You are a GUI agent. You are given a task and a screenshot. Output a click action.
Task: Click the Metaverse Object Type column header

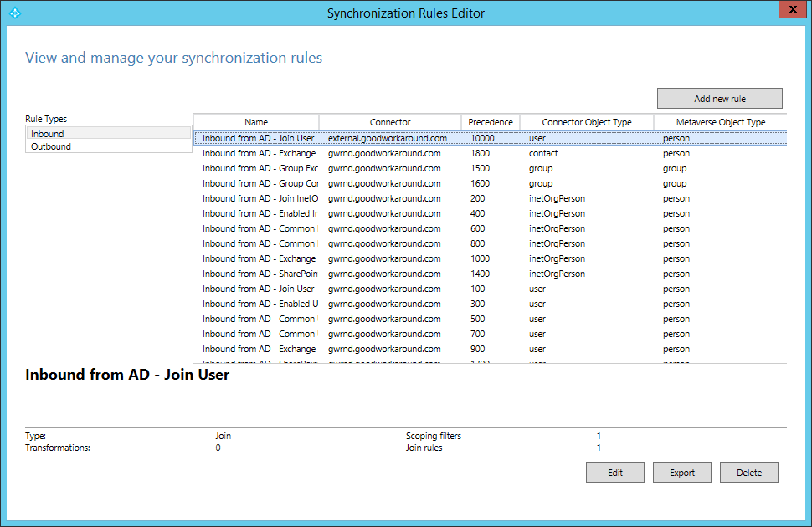pos(720,122)
